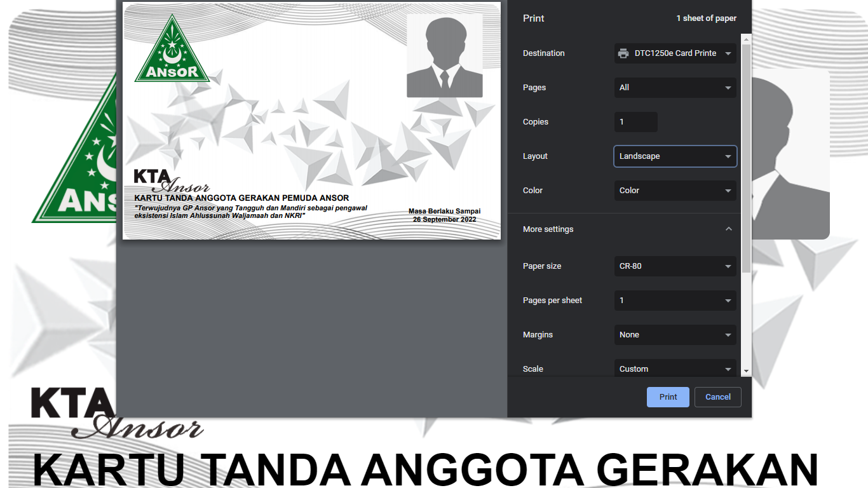Click the 'Paper size' label
868x488 pixels.
542,266
